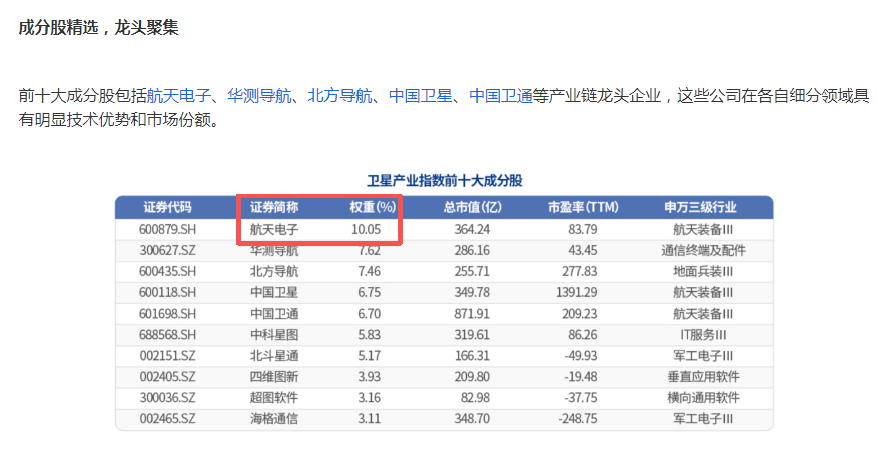
Task: Click weight value 6.70
Action: click(x=370, y=314)
